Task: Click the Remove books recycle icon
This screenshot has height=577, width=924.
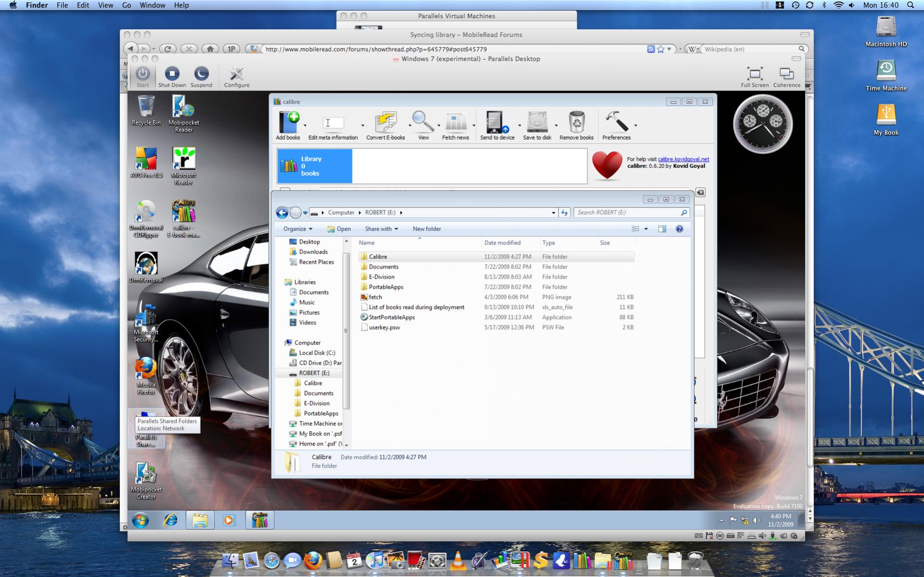Action: pyautogui.click(x=576, y=123)
